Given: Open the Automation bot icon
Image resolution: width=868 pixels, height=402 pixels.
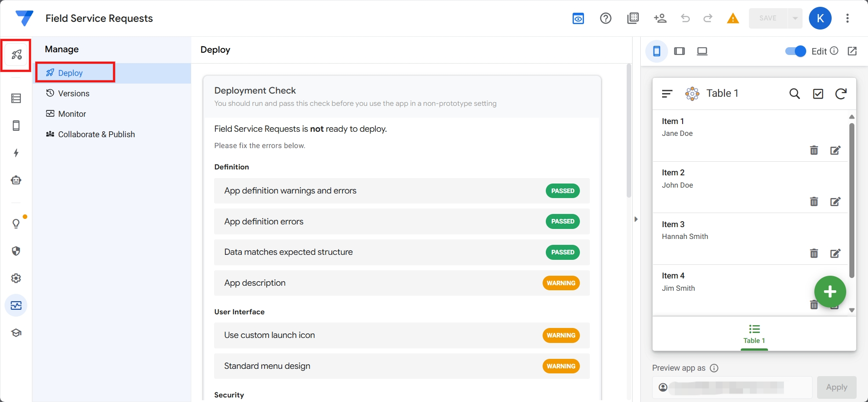Looking at the screenshot, I should point(16,180).
